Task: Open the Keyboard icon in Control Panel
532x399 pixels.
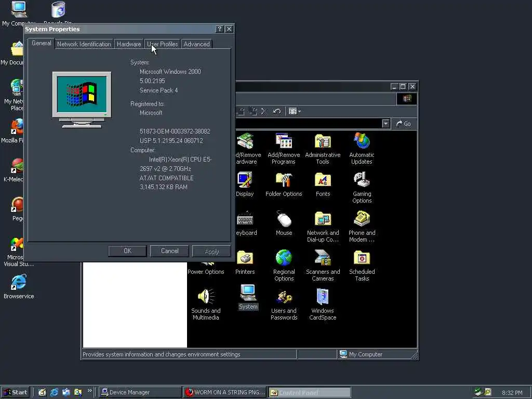Action: pos(246,223)
